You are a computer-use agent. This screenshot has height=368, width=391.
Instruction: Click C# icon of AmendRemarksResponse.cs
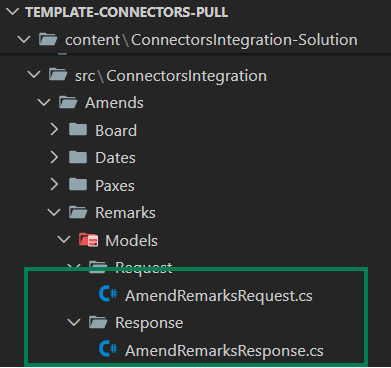(x=108, y=349)
